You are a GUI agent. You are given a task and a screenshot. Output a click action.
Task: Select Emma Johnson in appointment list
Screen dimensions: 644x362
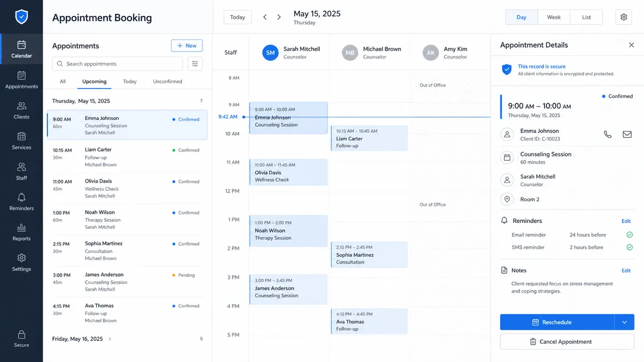(x=127, y=125)
